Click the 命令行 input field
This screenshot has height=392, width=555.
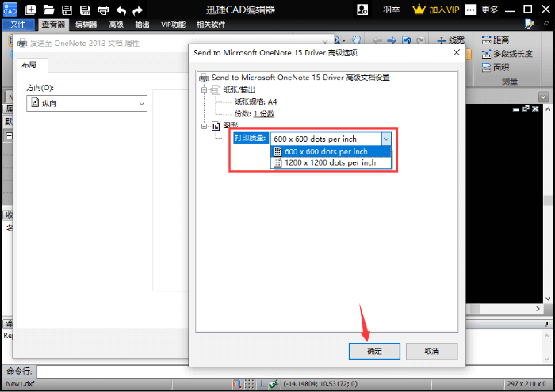tap(294, 371)
